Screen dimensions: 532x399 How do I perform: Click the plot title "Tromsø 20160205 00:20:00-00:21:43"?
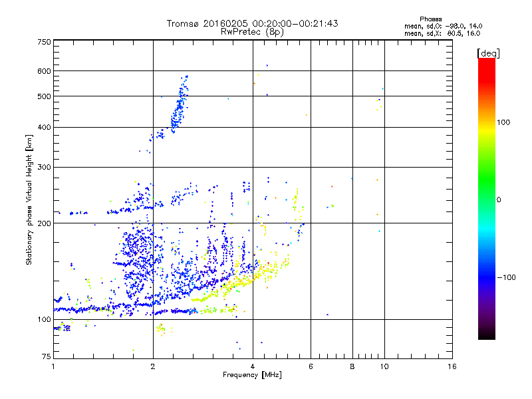tap(252, 23)
